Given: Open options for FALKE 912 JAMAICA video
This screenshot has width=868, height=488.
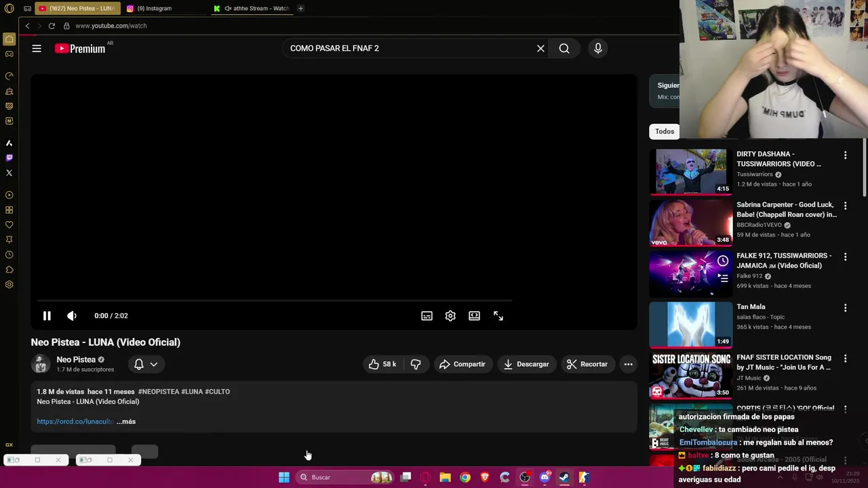Looking at the screenshot, I should pos(845,257).
